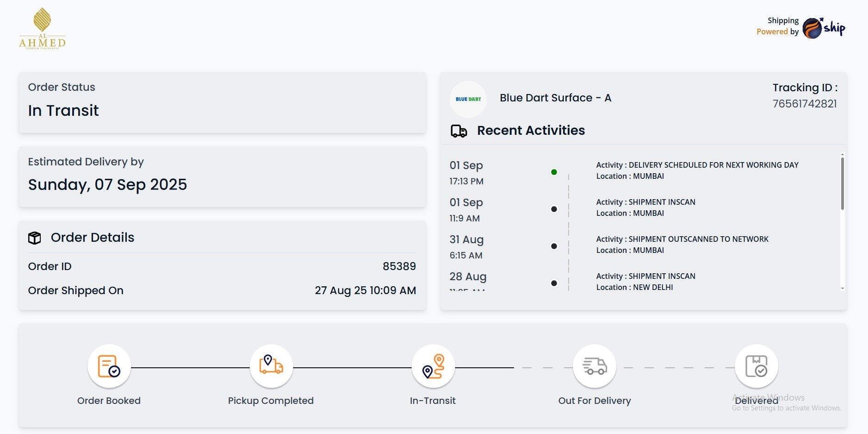This screenshot has height=434, width=868.
Task: Click the Blue Dart courier logo
Action: [468, 99]
